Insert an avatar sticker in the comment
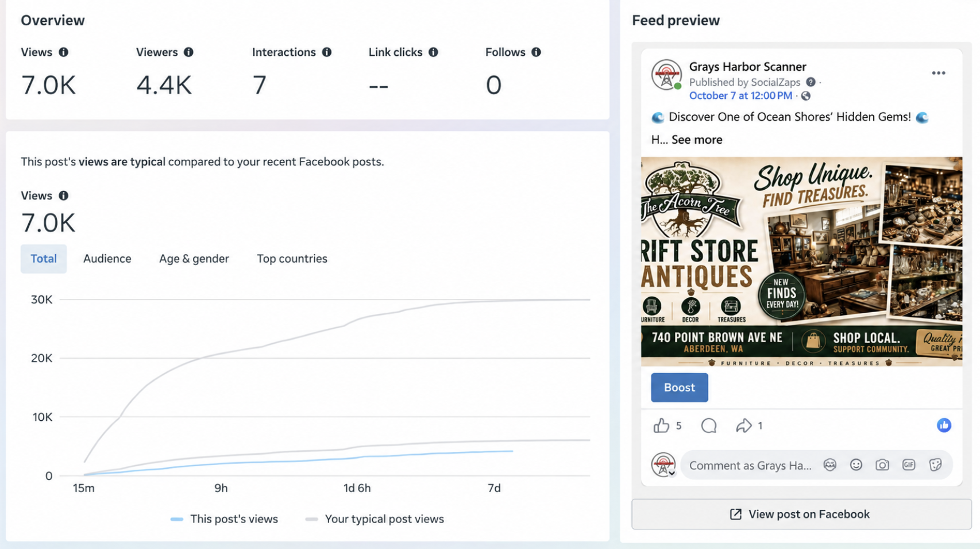980x549 pixels. [829, 465]
